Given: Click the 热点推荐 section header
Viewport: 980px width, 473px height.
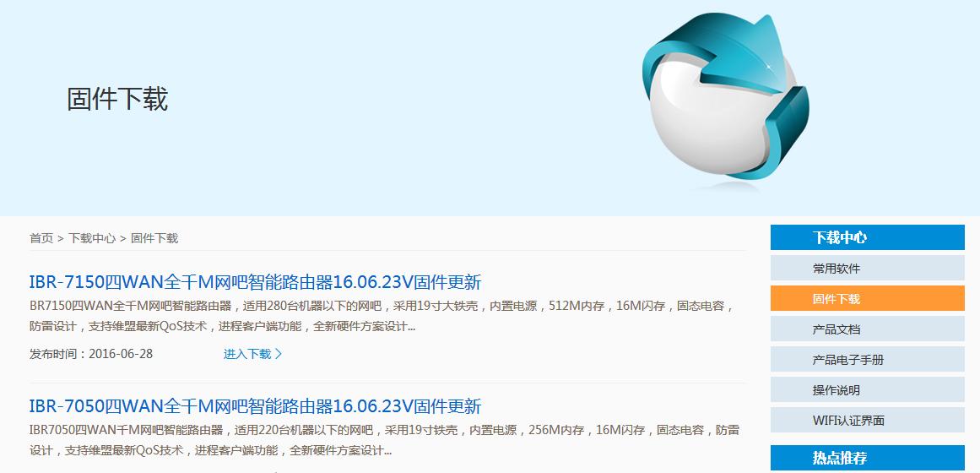Looking at the screenshot, I should pos(868,458).
